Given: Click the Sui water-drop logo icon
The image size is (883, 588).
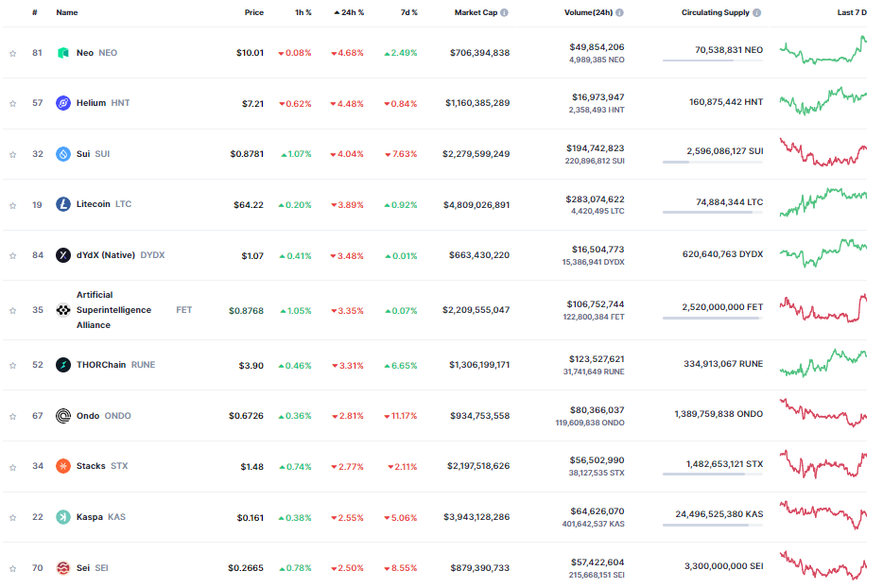Looking at the screenshot, I should (63, 154).
